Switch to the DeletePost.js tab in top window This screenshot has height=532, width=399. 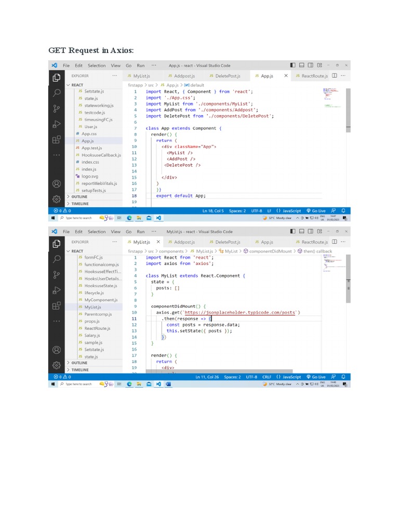(x=227, y=76)
